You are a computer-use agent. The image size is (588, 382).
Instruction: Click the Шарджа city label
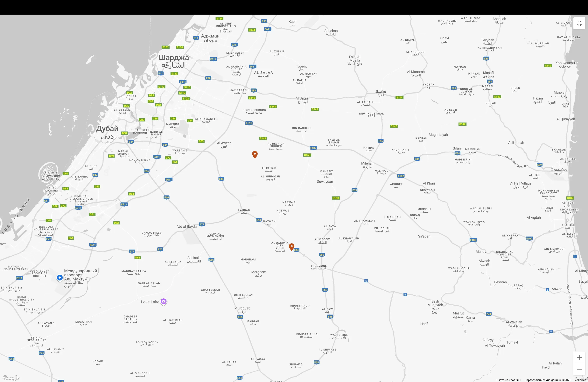[x=173, y=58]
